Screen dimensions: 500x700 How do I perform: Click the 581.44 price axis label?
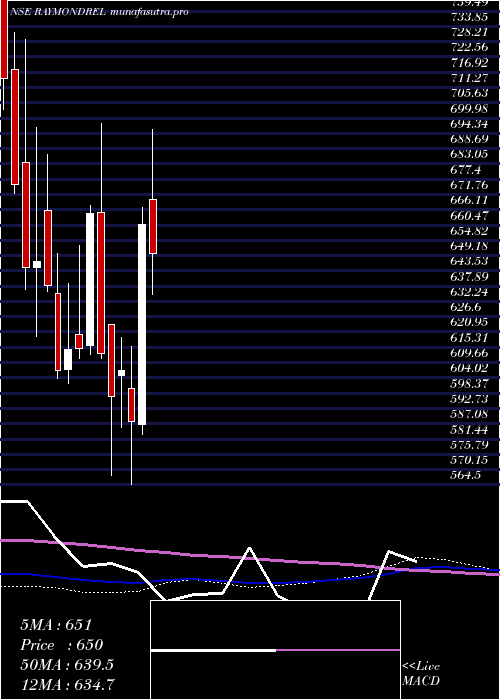click(470, 429)
